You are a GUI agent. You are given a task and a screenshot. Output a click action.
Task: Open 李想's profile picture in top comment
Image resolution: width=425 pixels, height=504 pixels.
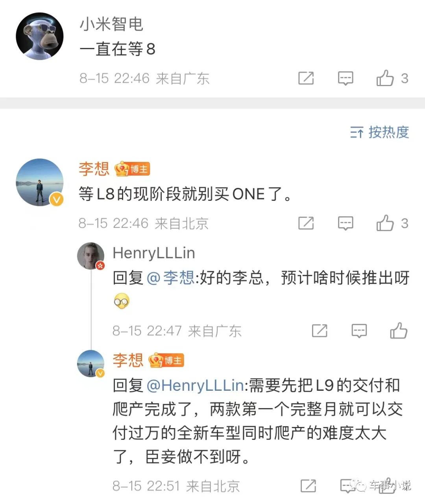[40, 182]
